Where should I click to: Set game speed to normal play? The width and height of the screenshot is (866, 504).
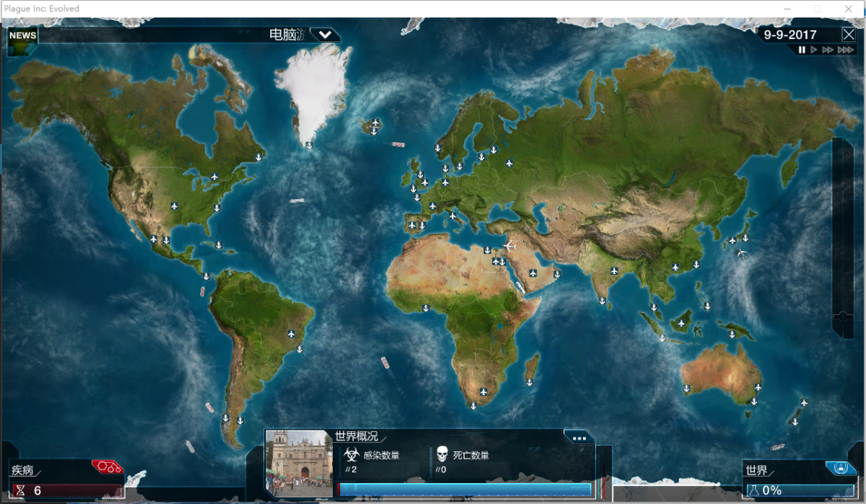point(814,50)
